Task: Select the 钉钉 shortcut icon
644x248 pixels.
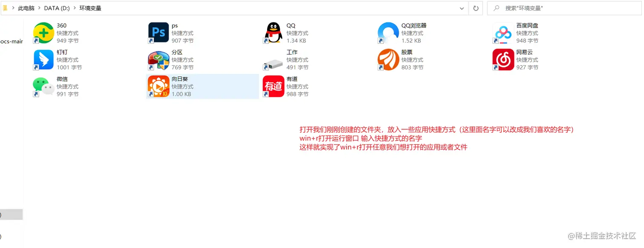Action: pyautogui.click(x=43, y=60)
